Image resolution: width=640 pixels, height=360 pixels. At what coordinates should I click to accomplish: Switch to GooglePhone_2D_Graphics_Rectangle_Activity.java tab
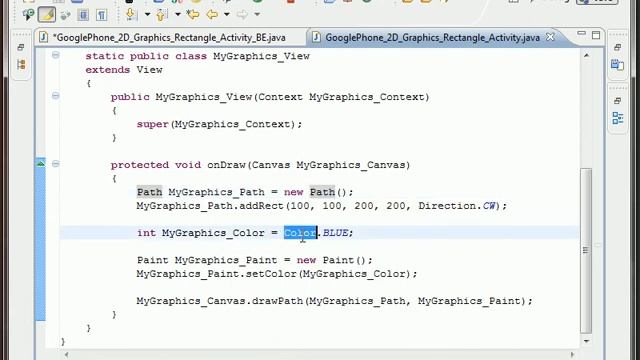(432, 38)
